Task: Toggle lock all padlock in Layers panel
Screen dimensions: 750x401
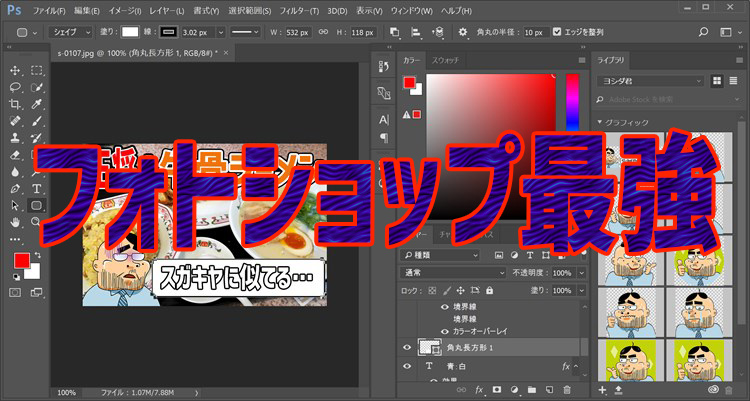Action: coord(489,290)
